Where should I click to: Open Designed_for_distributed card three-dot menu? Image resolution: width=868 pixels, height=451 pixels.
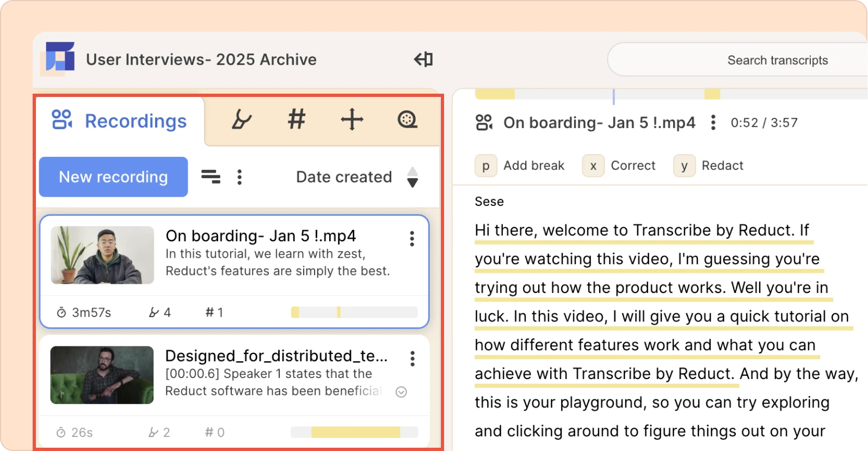click(x=413, y=358)
